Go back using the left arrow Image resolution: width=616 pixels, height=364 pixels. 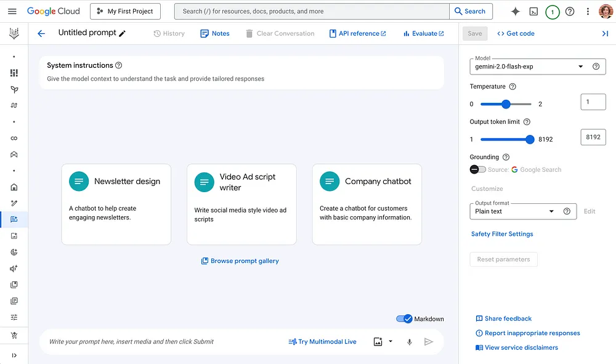coord(41,33)
